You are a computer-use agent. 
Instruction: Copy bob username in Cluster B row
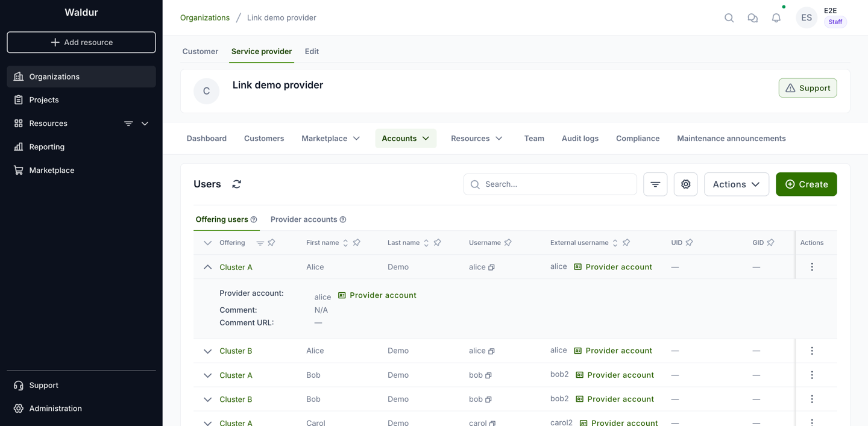488,399
